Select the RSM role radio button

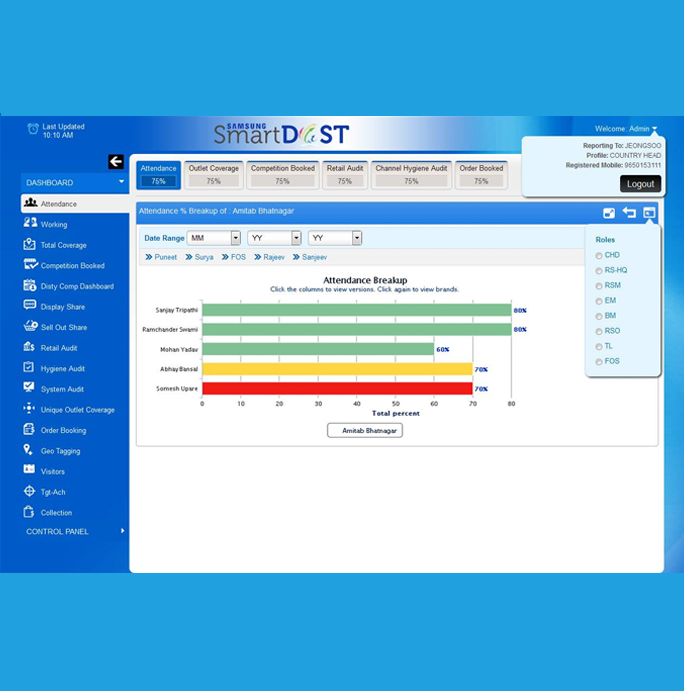[599, 286]
